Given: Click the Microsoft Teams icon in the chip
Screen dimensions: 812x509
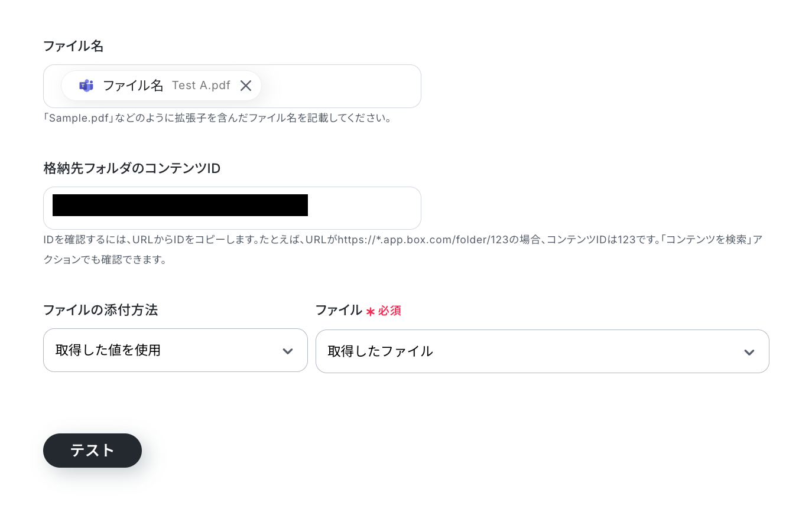Looking at the screenshot, I should pyautogui.click(x=86, y=86).
